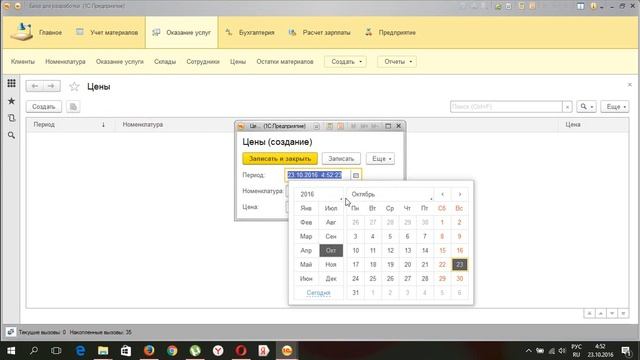Pick day 31 in the calendar

pos(356,293)
